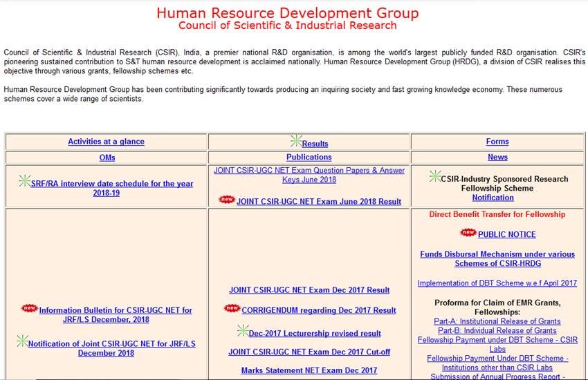Click the Council of Scientific & Industrial Research subtitle
Image resolution: width=588 pixels, height=380 pixels.
pyautogui.click(x=288, y=26)
